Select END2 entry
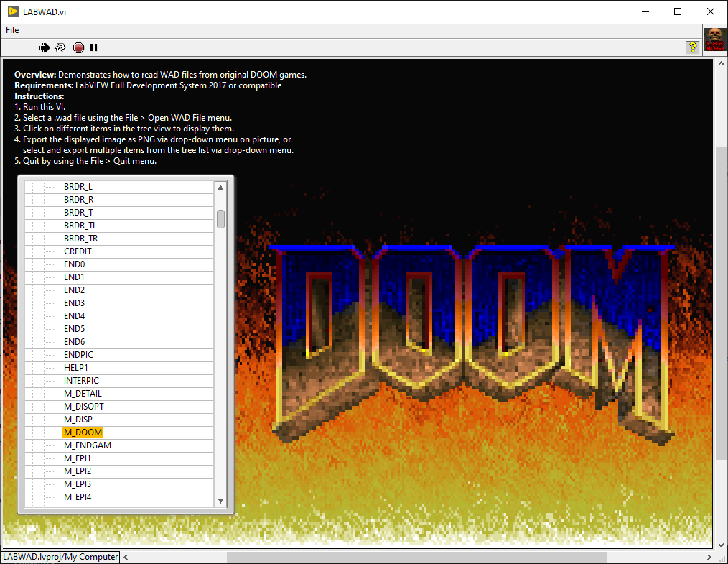Image resolution: width=728 pixels, height=564 pixels. pyautogui.click(x=74, y=290)
